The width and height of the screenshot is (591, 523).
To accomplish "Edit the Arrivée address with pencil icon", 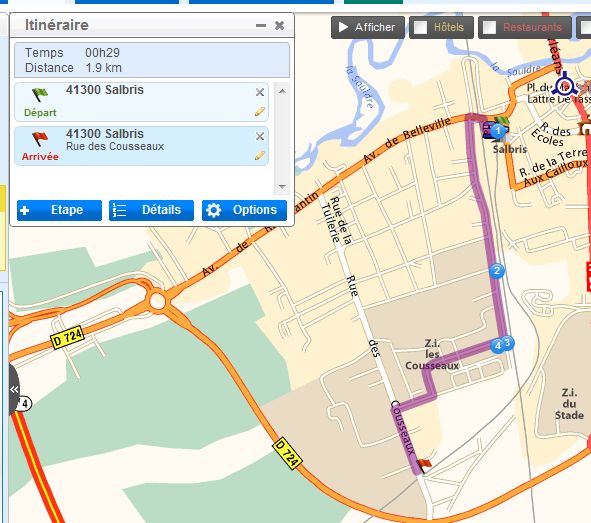I will click(x=260, y=155).
